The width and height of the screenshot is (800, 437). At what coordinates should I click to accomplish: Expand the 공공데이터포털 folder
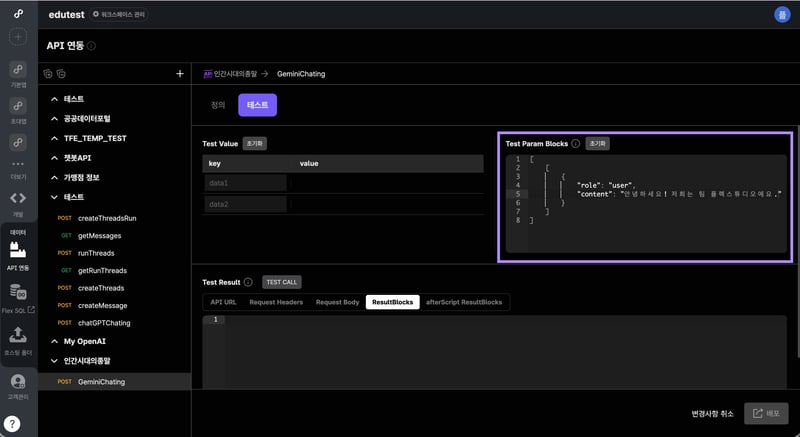click(x=54, y=118)
